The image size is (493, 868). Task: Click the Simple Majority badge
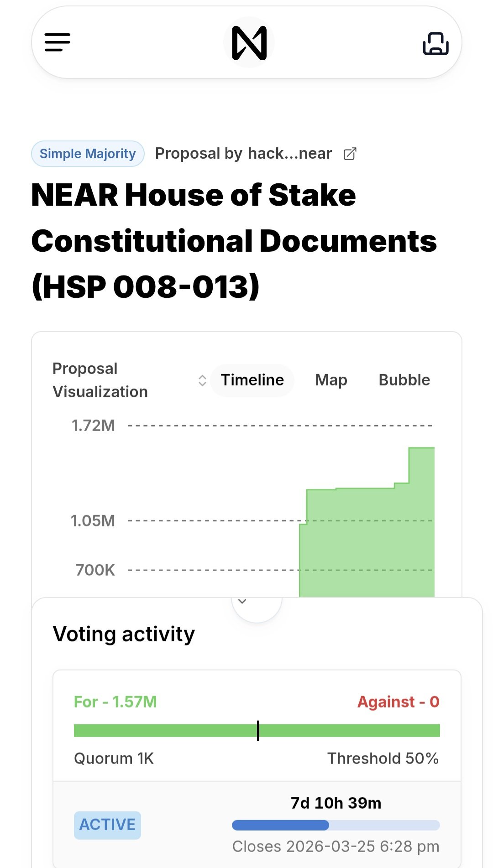[88, 154]
